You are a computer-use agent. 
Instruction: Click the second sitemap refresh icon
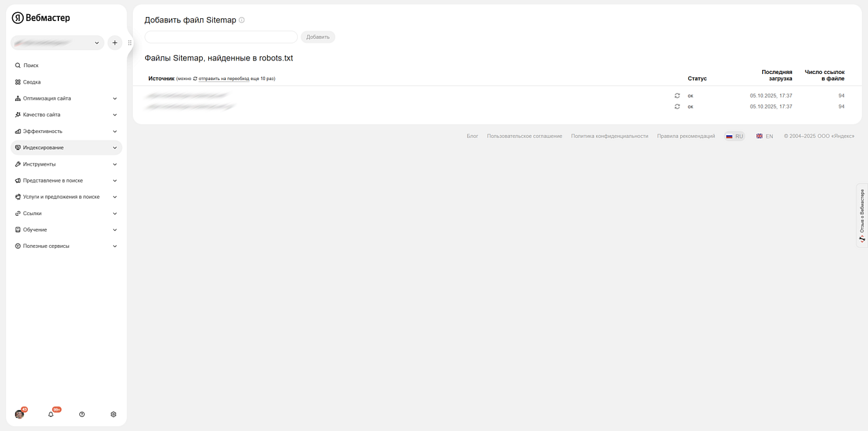[x=677, y=107]
